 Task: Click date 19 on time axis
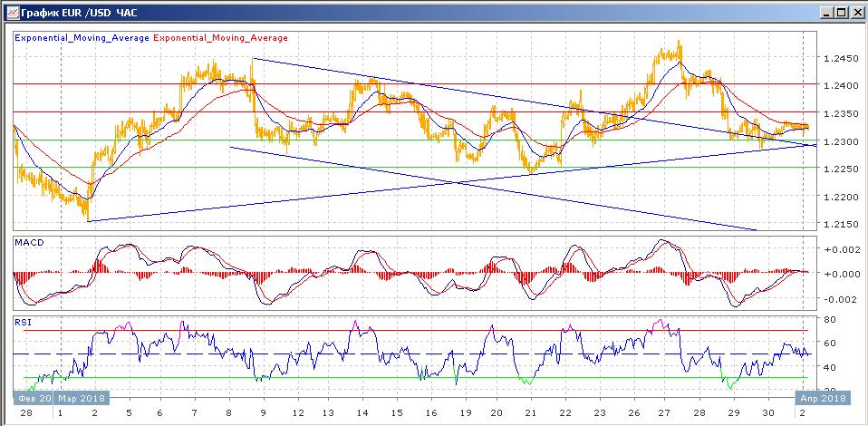tap(466, 413)
